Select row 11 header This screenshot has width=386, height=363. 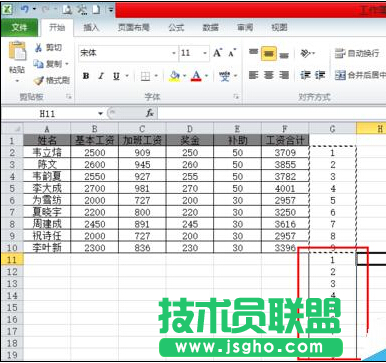click(12, 259)
